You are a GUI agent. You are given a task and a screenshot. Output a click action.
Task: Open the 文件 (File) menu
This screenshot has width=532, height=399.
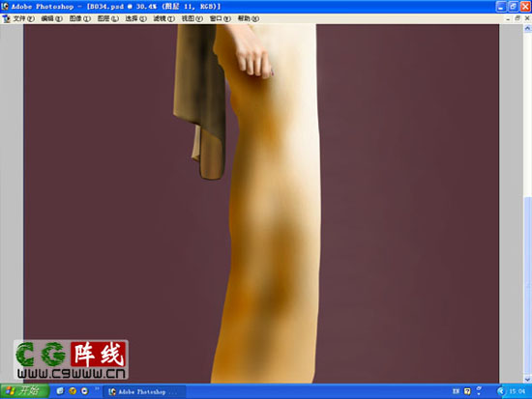(24, 18)
